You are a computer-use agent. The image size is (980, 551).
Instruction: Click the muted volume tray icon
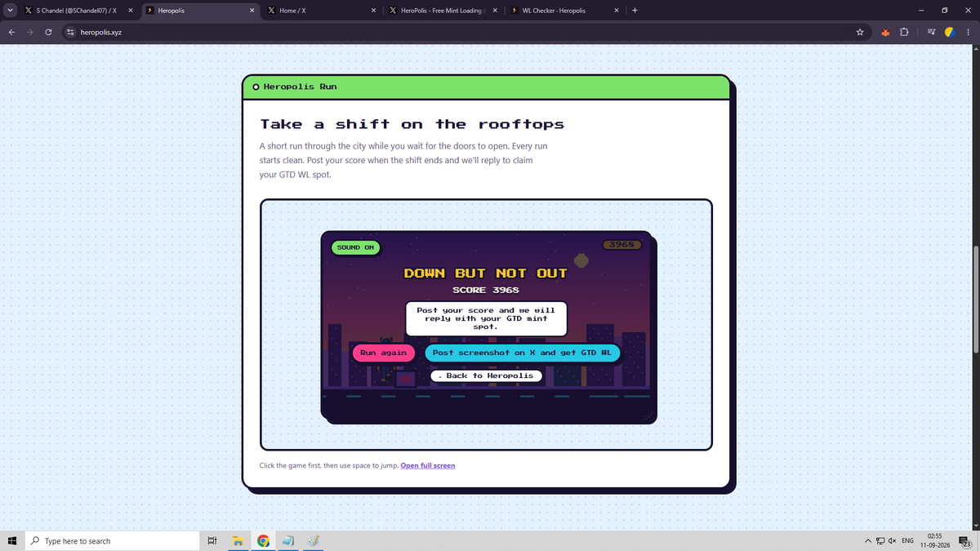coord(893,541)
